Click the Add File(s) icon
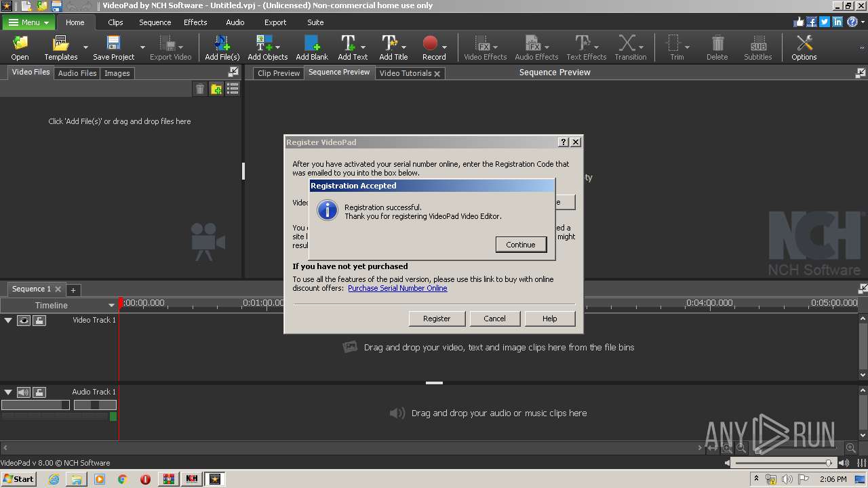The image size is (868, 488). (222, 47)
